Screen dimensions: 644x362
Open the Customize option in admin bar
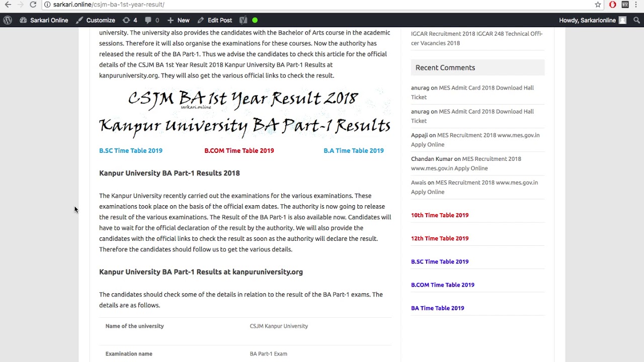coord(96,20)
